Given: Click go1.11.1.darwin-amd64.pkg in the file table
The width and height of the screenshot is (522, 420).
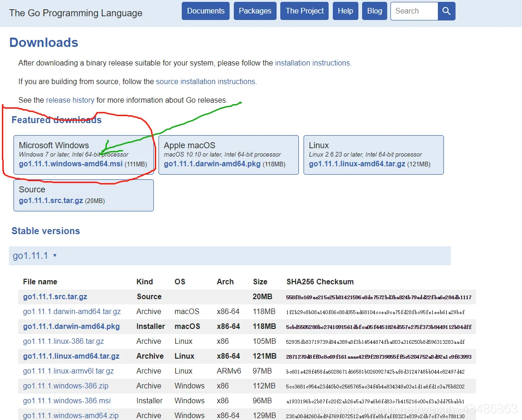Looking at the screenshot, I should tap(71, 327).
